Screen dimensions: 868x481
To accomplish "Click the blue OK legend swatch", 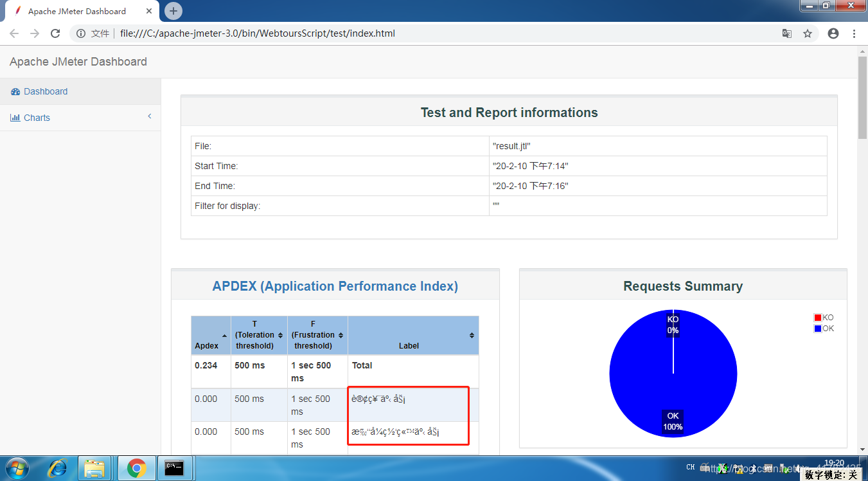I will (817, 329).
